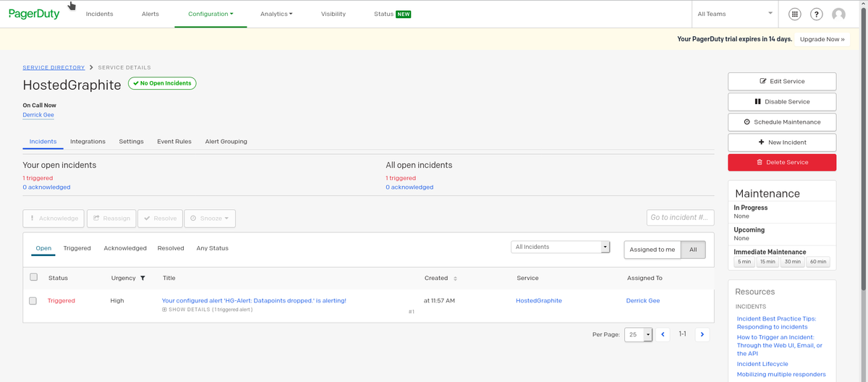Open the help question mark icon
This screenshot has height=382, width=868.
coord(817,14)
